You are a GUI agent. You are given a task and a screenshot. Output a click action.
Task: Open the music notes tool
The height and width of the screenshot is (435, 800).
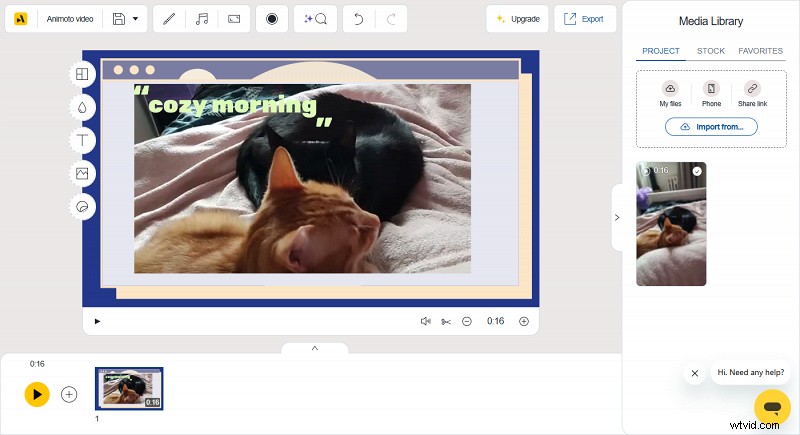coord(202,19)
